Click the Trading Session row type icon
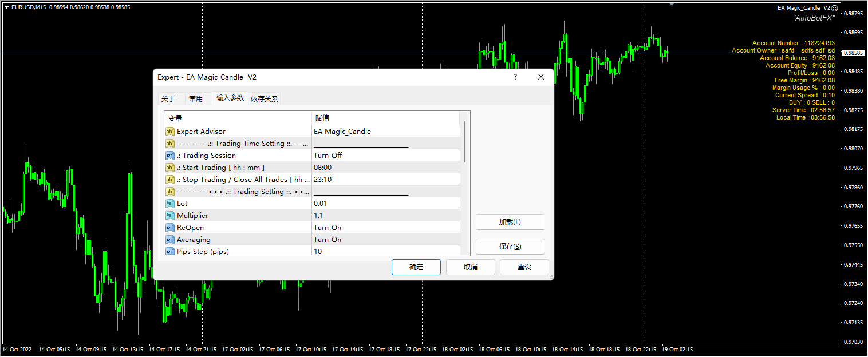The width and height of the screenshot is (868, 357). tap(169, 156)
